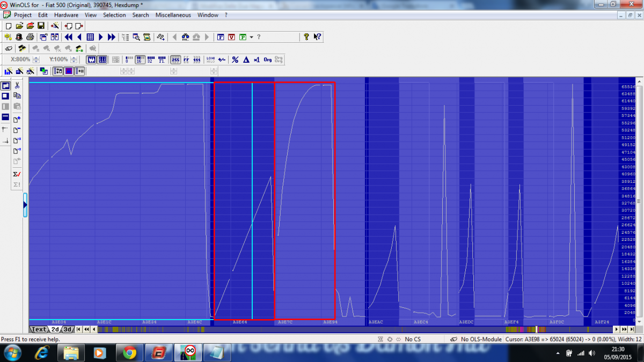Click the delta difference display icon
The height and width of the screenshot is (362, 644).
coord(246,60)
